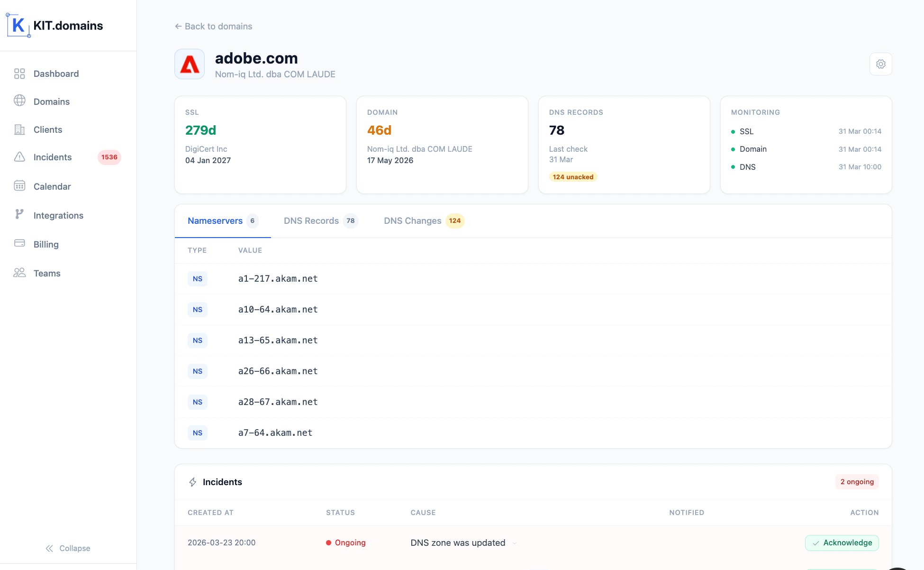Open the Teams section
This screenshot has height=570, width=924.
[x=47, y=273]
